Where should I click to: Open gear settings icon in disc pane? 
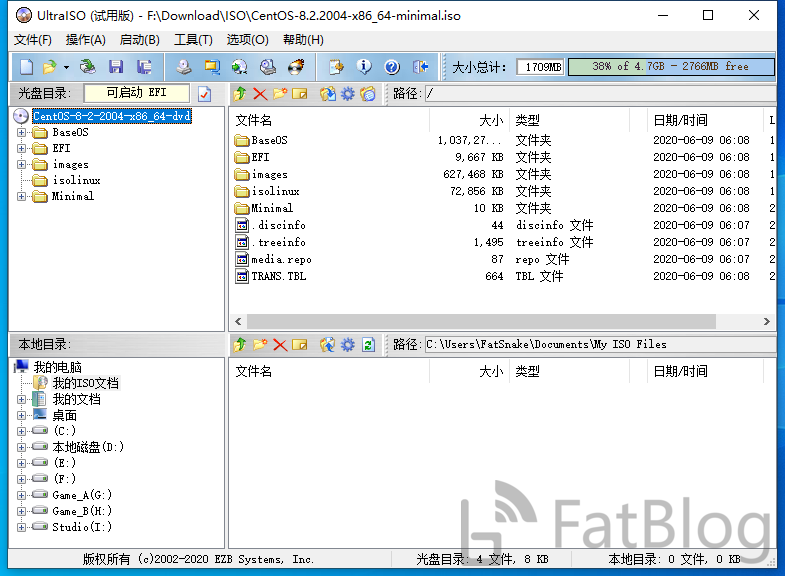(347, 94)
